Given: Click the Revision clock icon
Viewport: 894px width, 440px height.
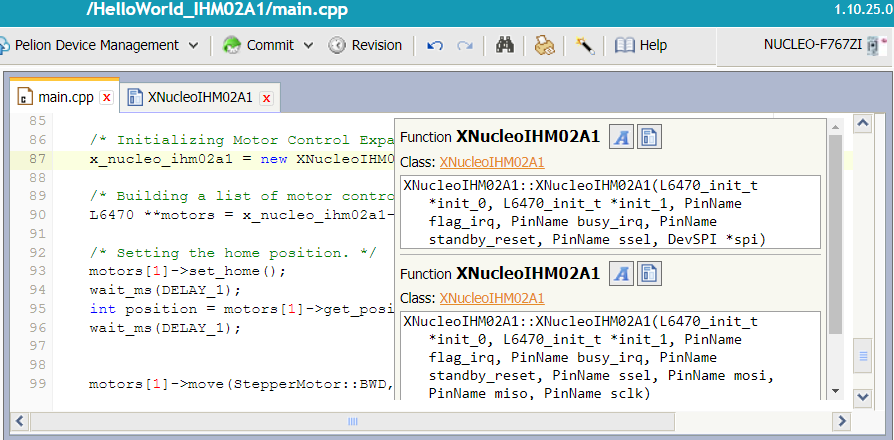Looking at the screenshot, I should [x=337, y=45].
